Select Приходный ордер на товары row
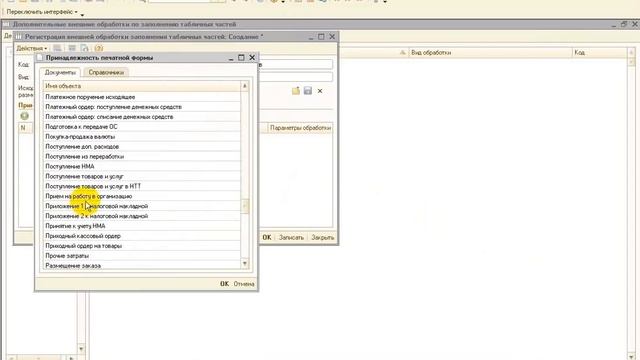 coord(142,246)
